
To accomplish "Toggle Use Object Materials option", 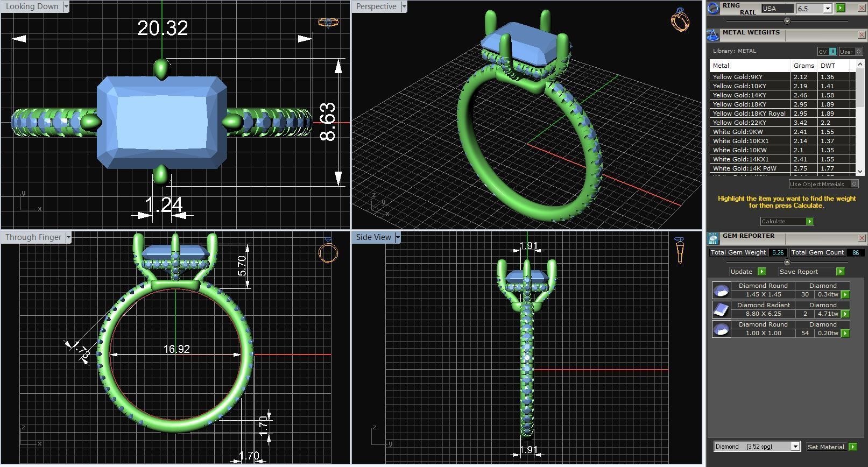I will (823, 184).
